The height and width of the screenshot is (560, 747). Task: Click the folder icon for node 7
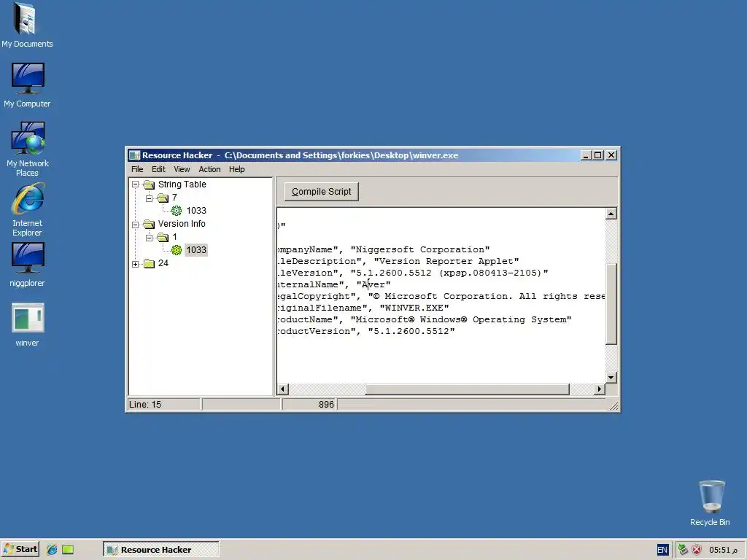click(163, 198)
